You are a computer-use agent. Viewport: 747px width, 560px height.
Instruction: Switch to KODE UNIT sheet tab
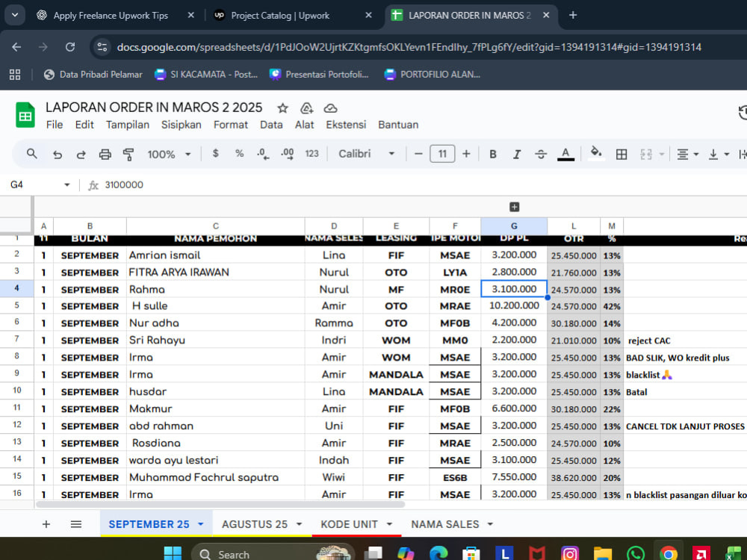pyautogui.click(x=349, y=524)
